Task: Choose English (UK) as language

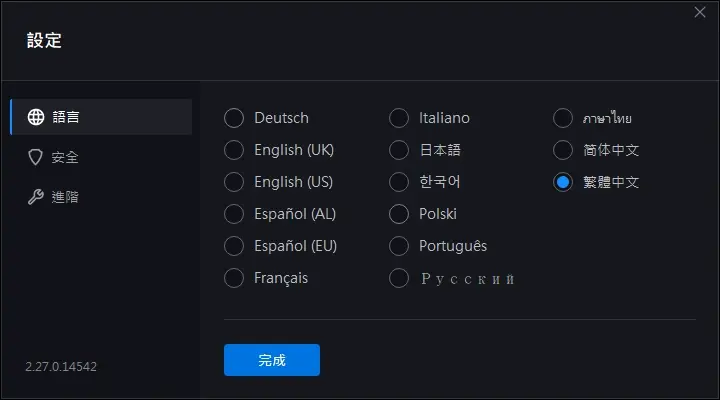Action: pyautogui.click(x=234, y=150)
